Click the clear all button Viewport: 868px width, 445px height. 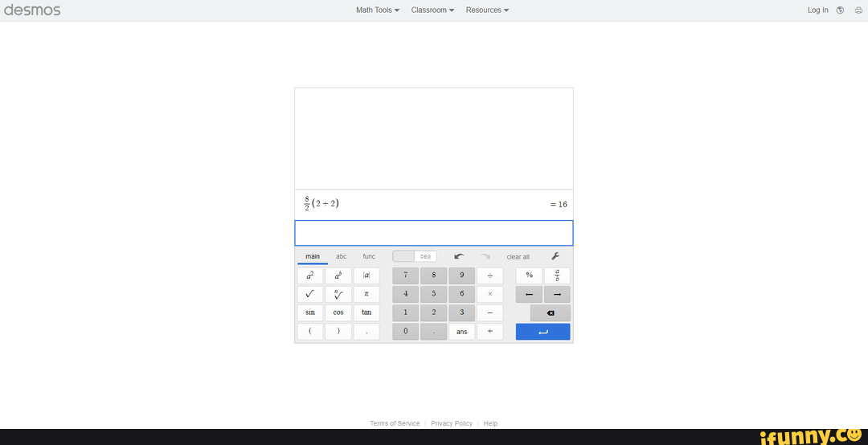click(x=518, y=257)
